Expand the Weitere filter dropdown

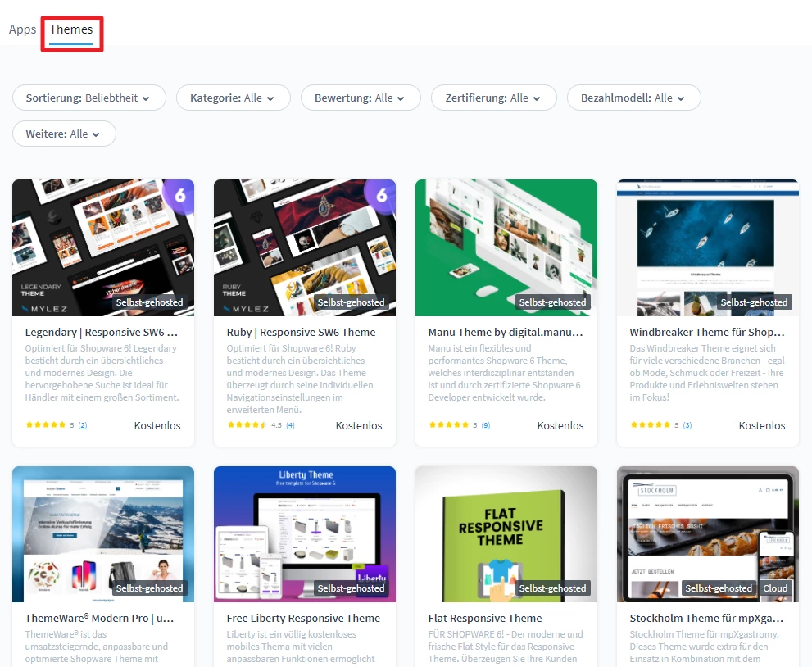64,134
